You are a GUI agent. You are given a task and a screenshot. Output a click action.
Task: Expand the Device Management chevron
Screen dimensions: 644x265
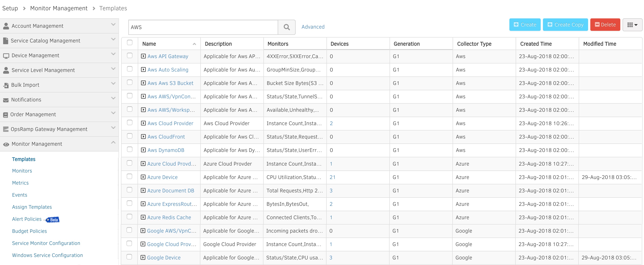coord(113,54)
